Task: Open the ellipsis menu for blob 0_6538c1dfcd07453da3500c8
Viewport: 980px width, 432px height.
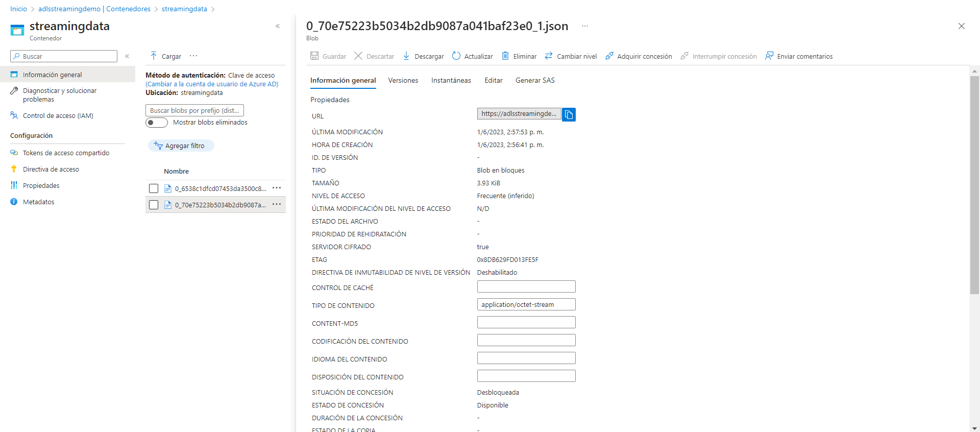Action: [277, 188]
